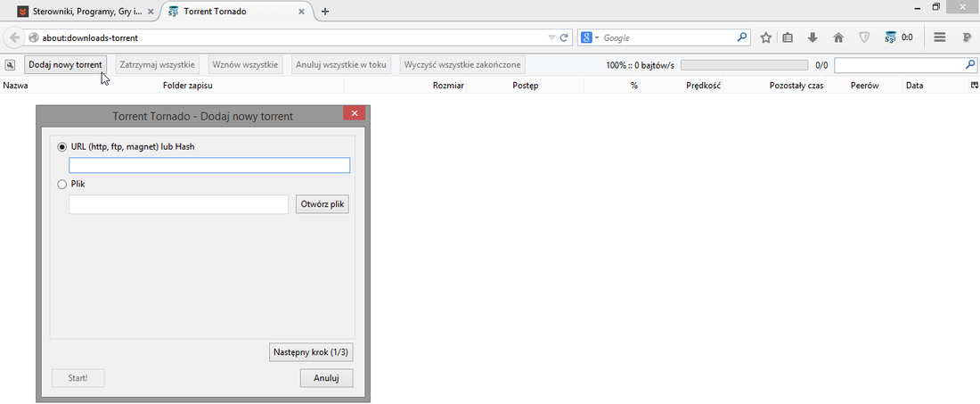The height and width of the screenshot is (404, 980).
Task: Open Google search engine selector dropdown
Action: 590,37
